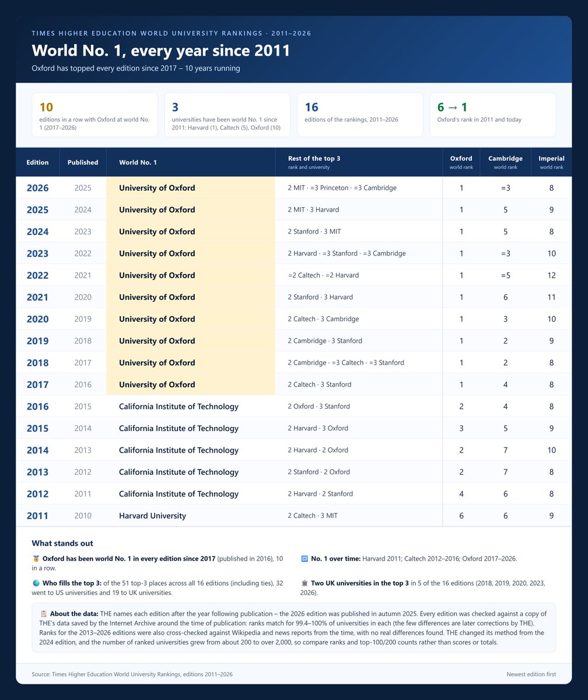Click the Who fills the top 3 paragraph
Image resolution: width=588 pixels, height=700 pixels.
157,587
